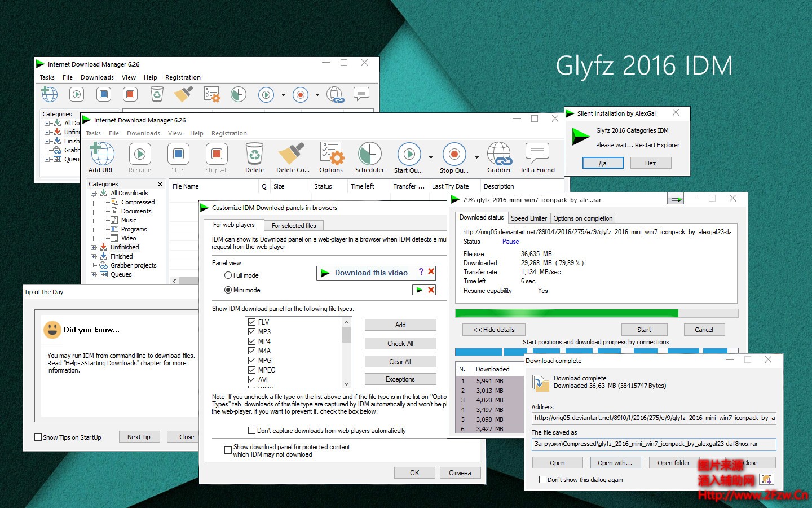Open the Downloads menu
The height and width of the screenshot is (508, 812).
click(x=143, y=133)
